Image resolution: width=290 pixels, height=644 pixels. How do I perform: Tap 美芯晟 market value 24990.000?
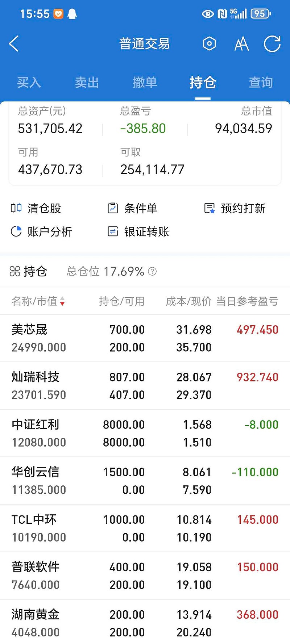tap(39, 347)
